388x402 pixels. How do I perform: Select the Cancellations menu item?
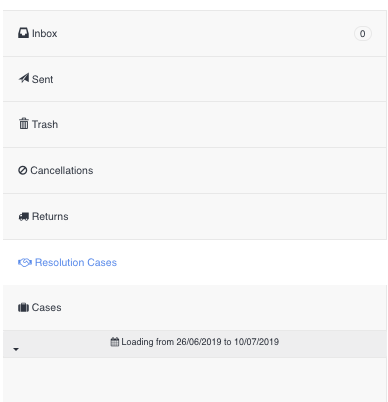coord(195,171)
